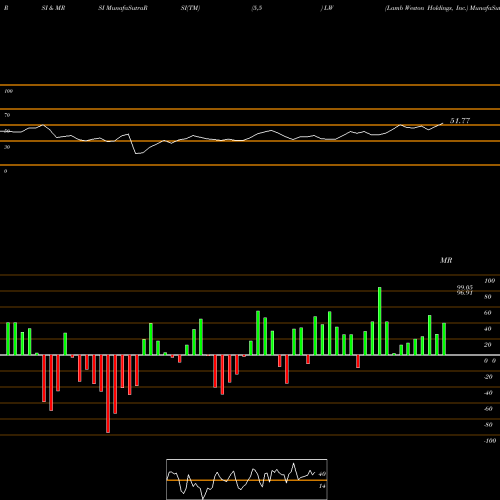Click the 'LW' ticker symbol text
Viewport: 500px width, 500px height.
pyautogui.click(x=329, y=8)
